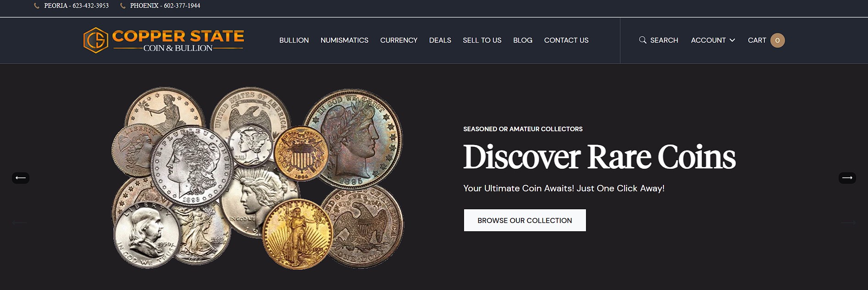The image size is (868, 290).
Task: Advance to next slide with right arrow
Action: (x=847, y=178)
